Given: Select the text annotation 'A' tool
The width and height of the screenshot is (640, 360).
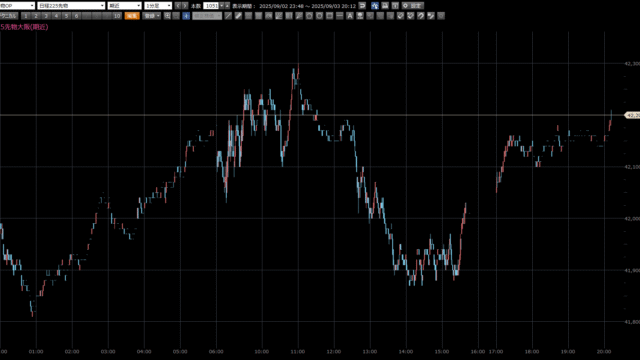Looking at the screenshot, I should [350, 16].
